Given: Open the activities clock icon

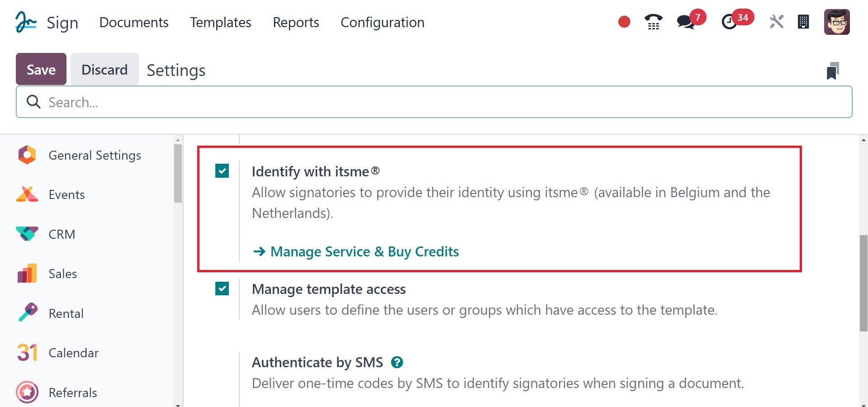Looking at the screenshot, I should pos(729,22).
